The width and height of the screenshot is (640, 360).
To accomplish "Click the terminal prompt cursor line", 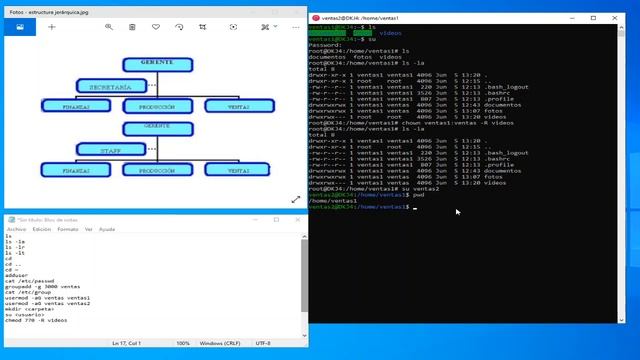I will pyautogui.click(x=363, y=207).
